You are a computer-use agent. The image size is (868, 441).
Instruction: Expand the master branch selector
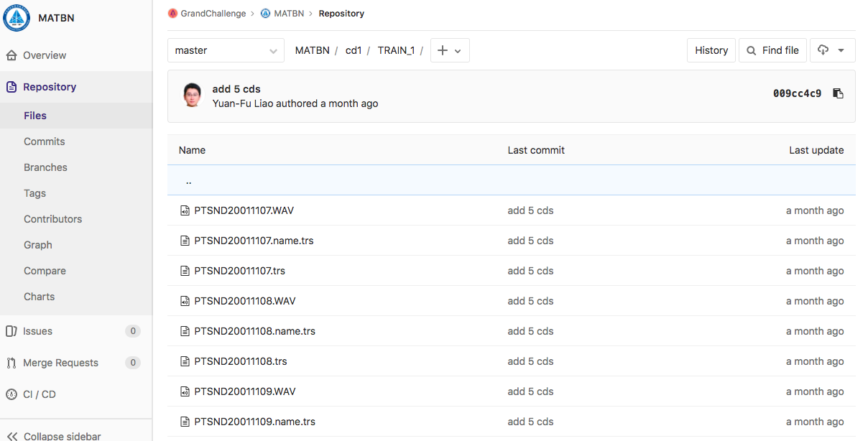[226, 50]
